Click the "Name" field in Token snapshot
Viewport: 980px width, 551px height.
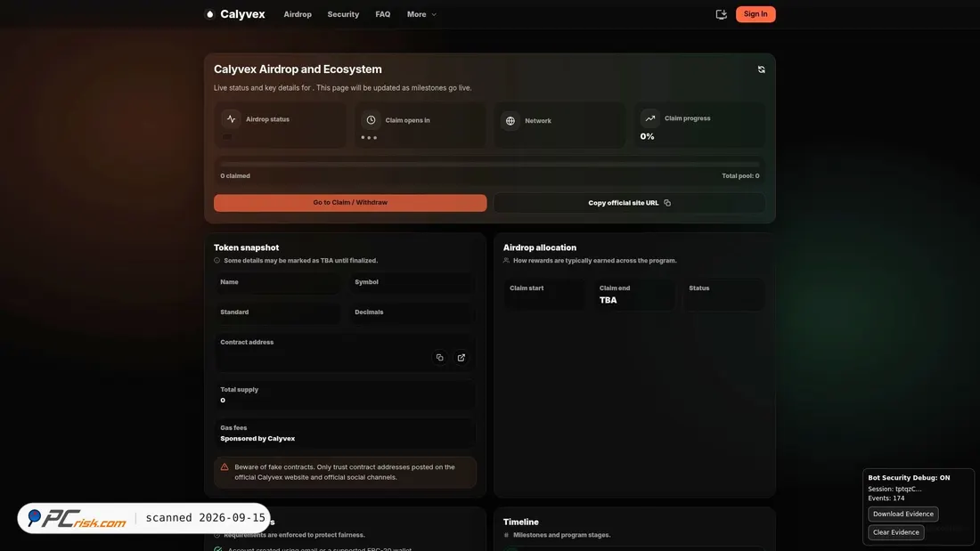[277, 282]
